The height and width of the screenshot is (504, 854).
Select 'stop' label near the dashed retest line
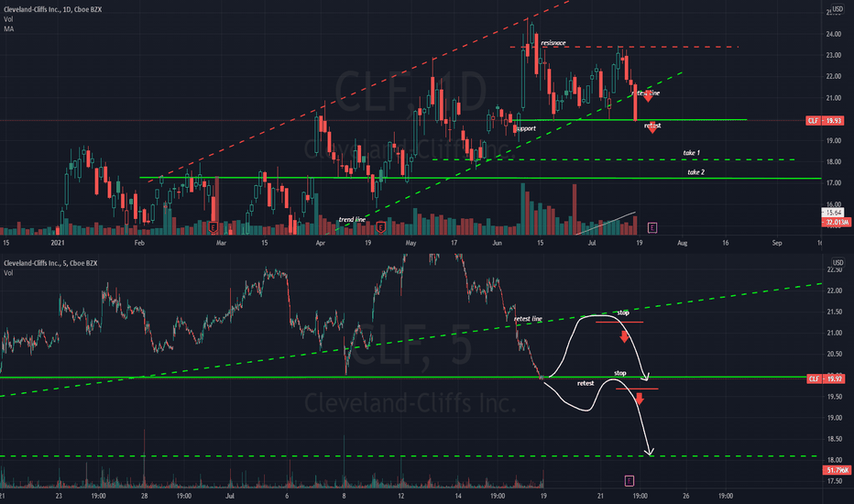[x=623, y=312]
